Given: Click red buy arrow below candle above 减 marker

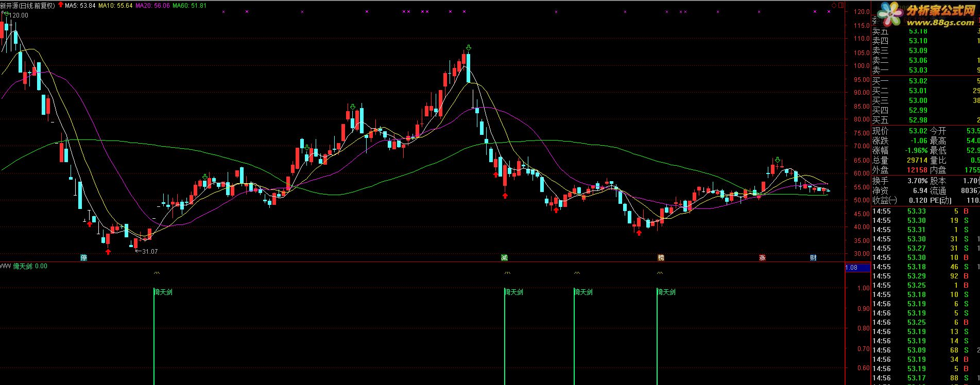Looking at the screenshot, I should [505, 195].
